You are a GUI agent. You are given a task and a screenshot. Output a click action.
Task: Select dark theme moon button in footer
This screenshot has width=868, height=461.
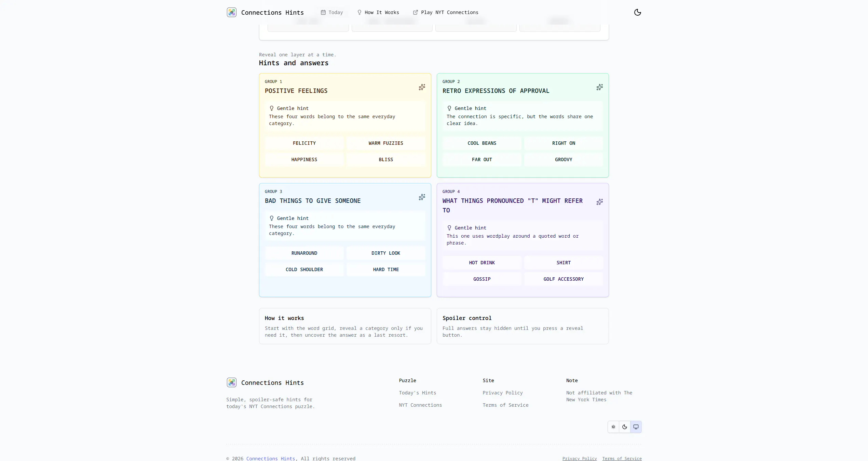pyautogui.click(x=625, y=427)
